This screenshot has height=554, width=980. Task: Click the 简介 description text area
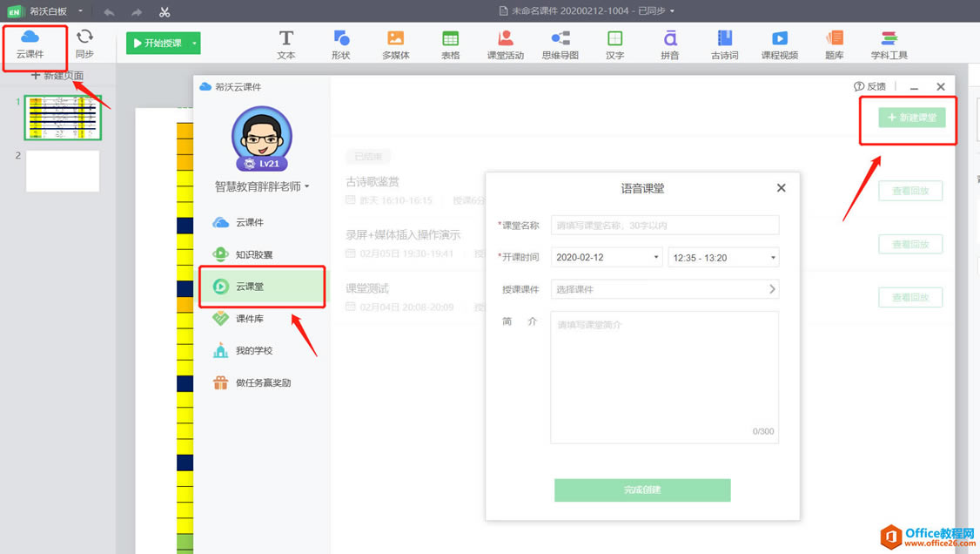tap(664, 377)
